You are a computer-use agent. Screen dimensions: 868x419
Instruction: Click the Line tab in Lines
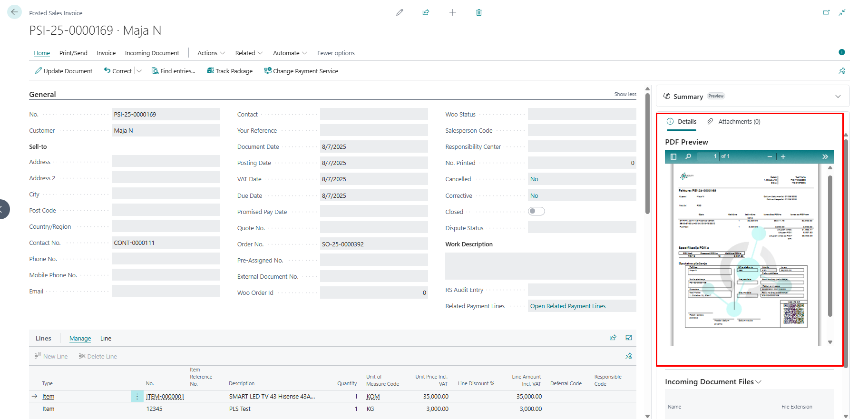[106, 339]
